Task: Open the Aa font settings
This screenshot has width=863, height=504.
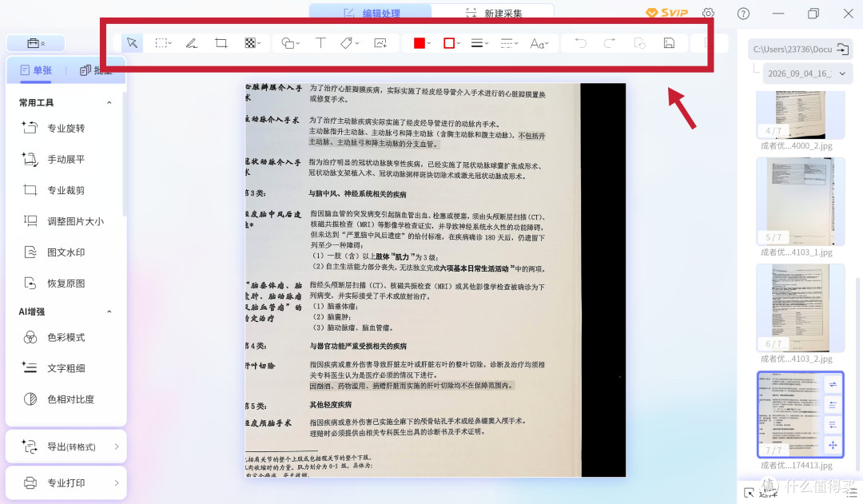Action: (539, 43)
